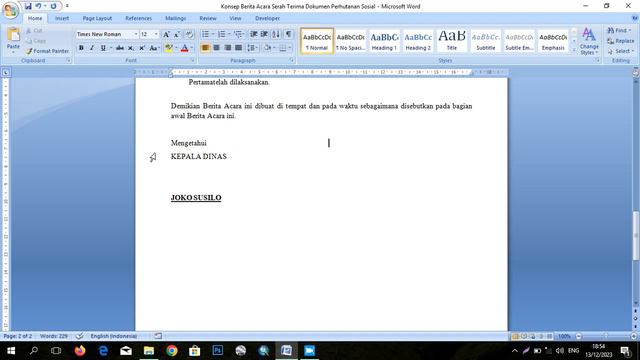Switch to the Mailings tab
Screen dimensions: 640x360
[176, 18]
